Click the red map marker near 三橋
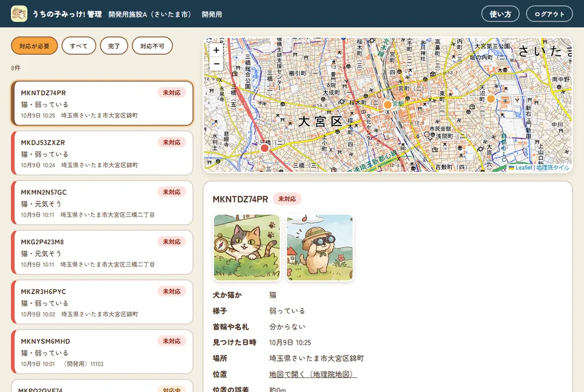Viewport: 584px width, 392px height. point(265,148)
